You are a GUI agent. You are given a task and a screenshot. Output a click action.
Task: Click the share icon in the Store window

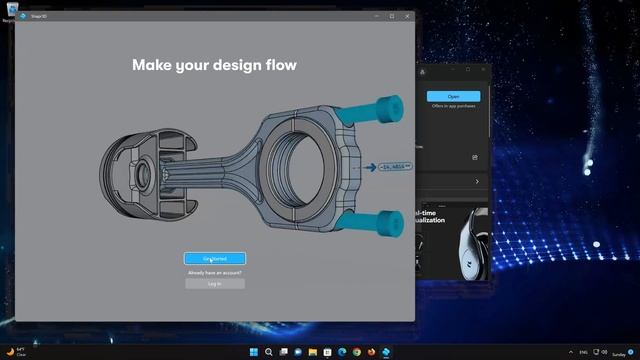(475, 157)
